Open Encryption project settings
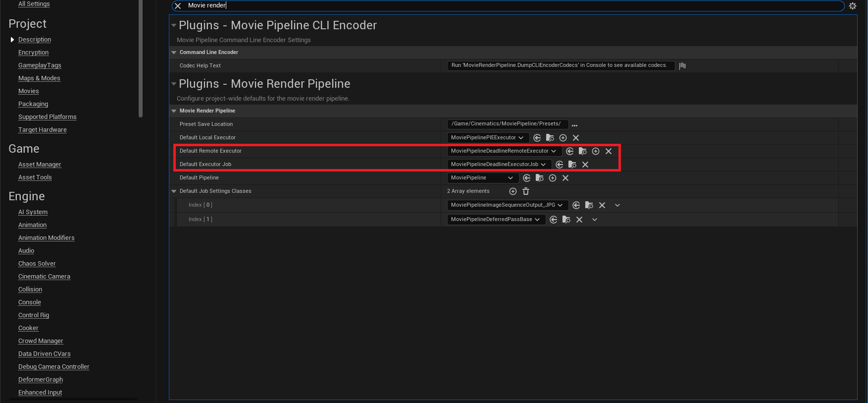 click(34, 53)
